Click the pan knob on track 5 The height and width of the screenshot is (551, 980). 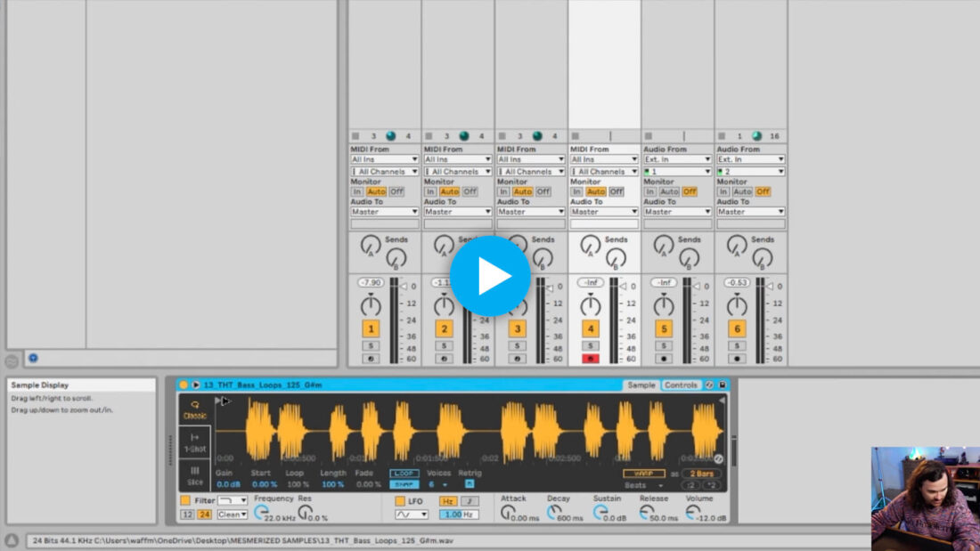click(x=664, y=305)
